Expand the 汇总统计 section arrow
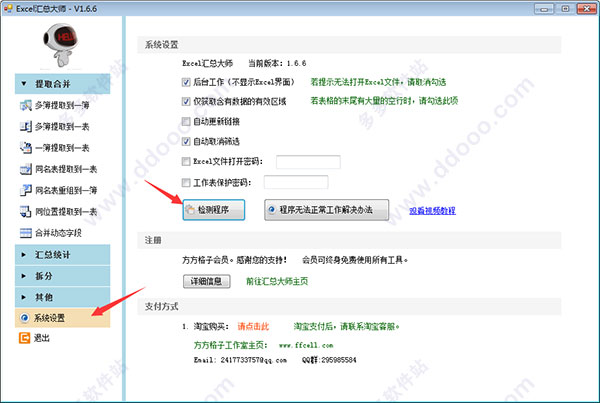This screenshot has height=403, width=600. pyautogui.click(x=24, y=255)
